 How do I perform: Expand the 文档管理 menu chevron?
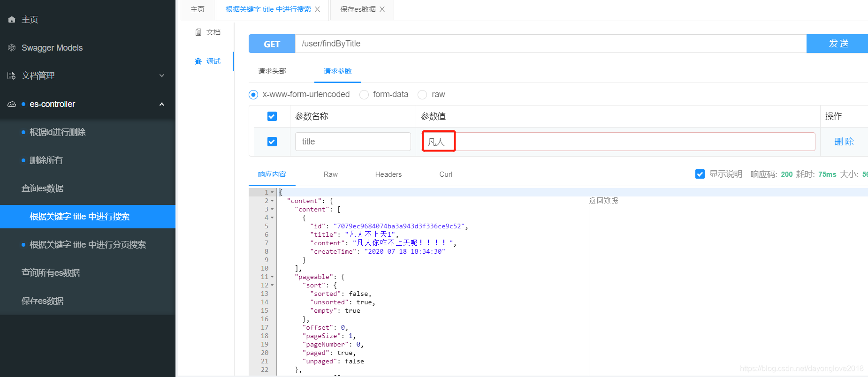[x=162, y=76]
